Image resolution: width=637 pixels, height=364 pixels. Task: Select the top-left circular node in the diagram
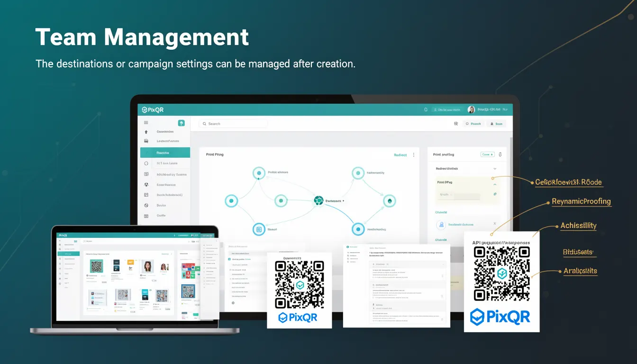coord(259,173)
